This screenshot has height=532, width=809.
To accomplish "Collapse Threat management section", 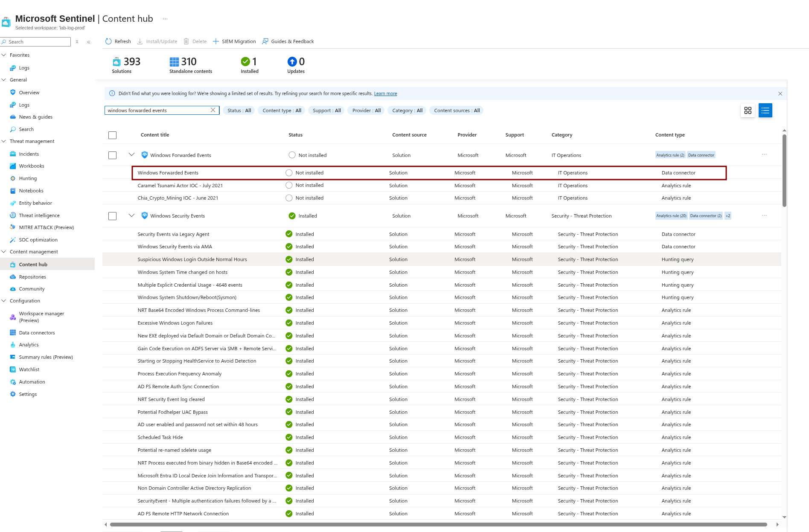I will click(4, 141).
